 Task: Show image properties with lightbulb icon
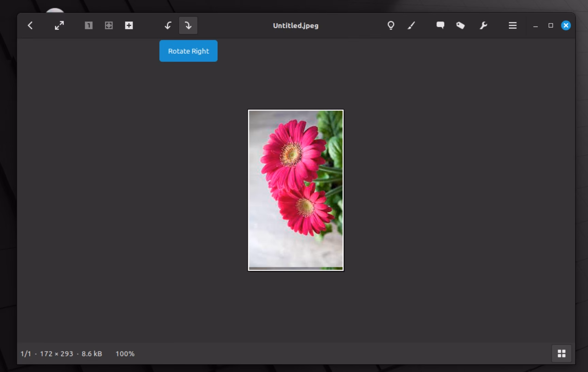(x=391, y=26)
